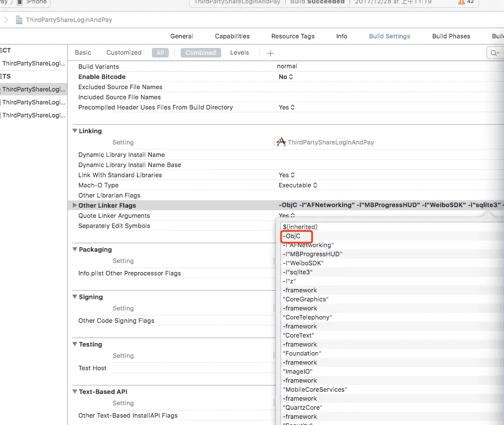Click Other Code Signing Flags setting
Image resolution: width=504 pixels, height=425 pixels.
116,321
